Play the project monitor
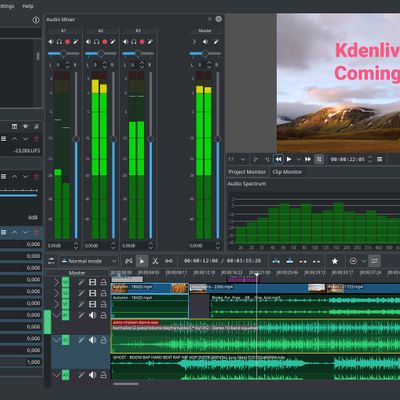 [289, 159]
